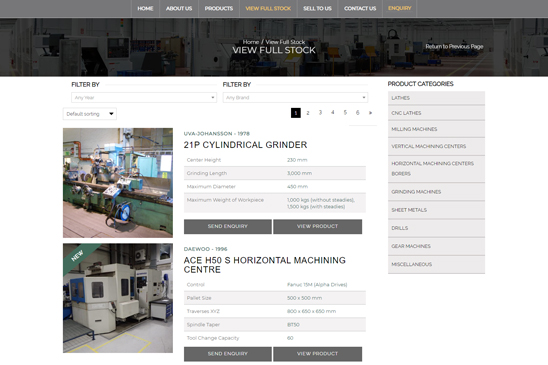This screenshot has width=548, height=365.
Task: View product ACE H50 S machining centre
Action: pos(317,354)
